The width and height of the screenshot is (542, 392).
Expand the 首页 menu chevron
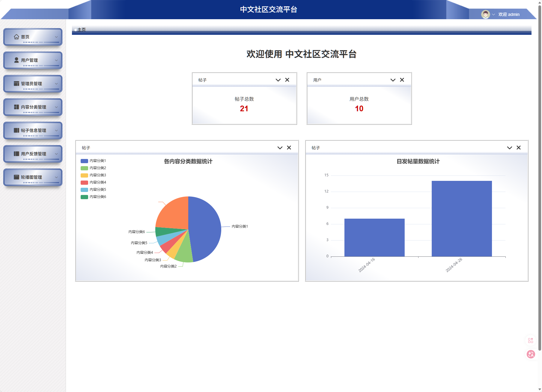56,37
